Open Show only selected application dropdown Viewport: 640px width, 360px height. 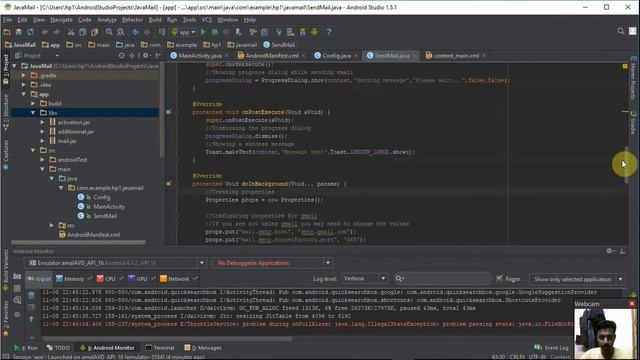click(x=577, y=279)
